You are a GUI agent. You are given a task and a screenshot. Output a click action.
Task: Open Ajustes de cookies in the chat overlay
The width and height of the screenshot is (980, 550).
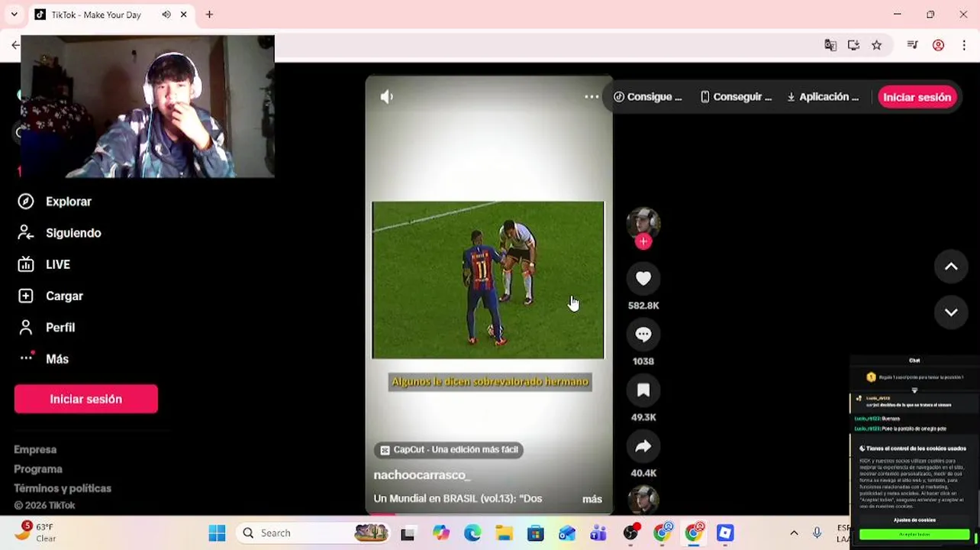point(914,520)
